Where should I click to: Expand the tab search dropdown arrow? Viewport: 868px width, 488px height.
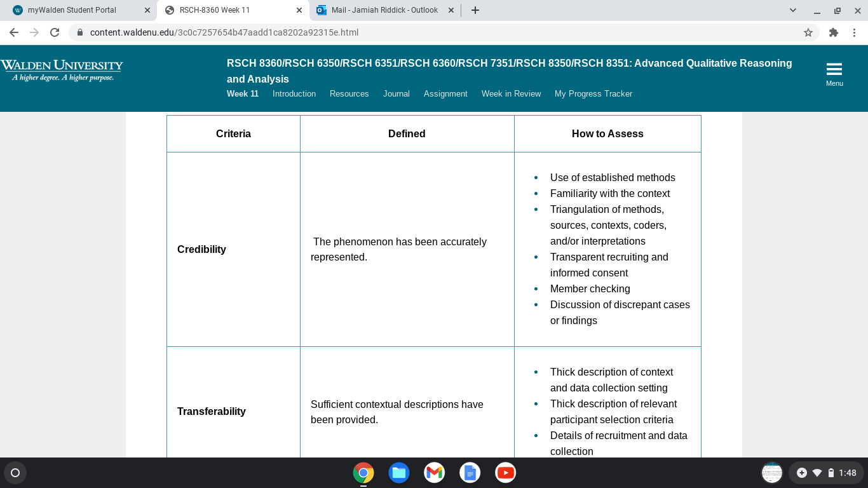tap(792, 10)
